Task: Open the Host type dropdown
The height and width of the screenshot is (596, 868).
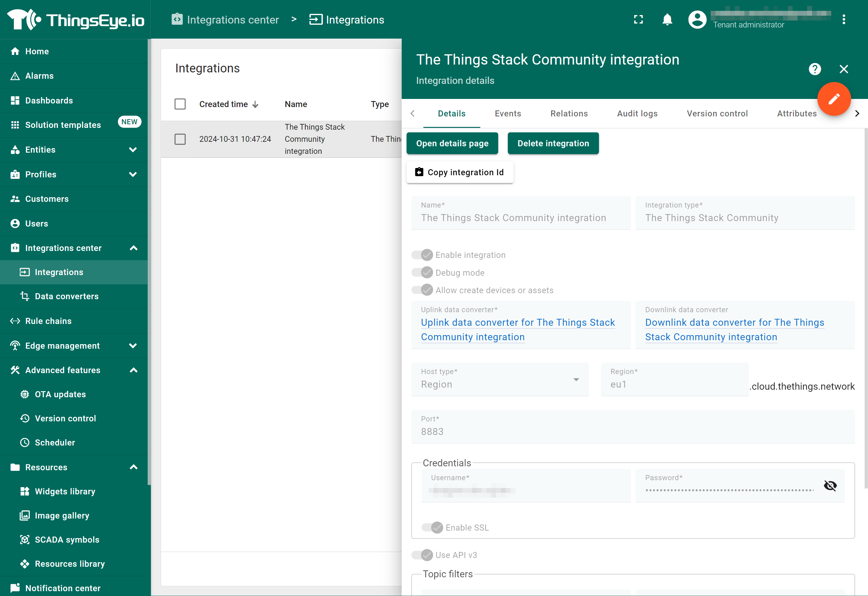Action: pos(500,379)
